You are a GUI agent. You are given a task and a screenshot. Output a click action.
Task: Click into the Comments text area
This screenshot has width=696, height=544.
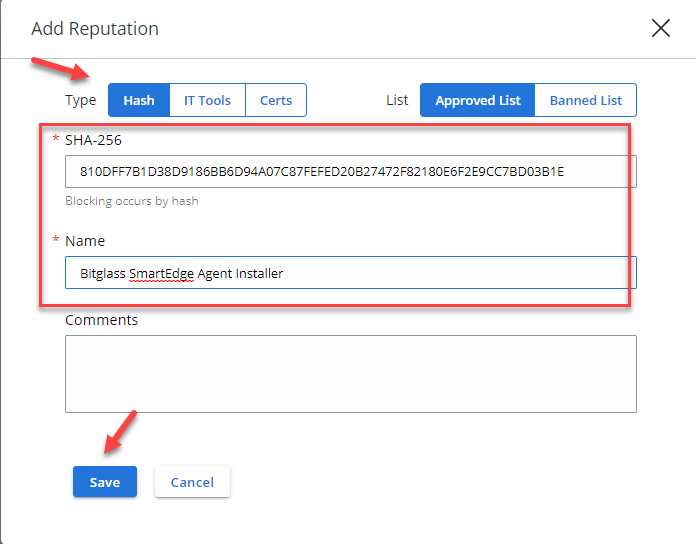(x=351, y=374)
